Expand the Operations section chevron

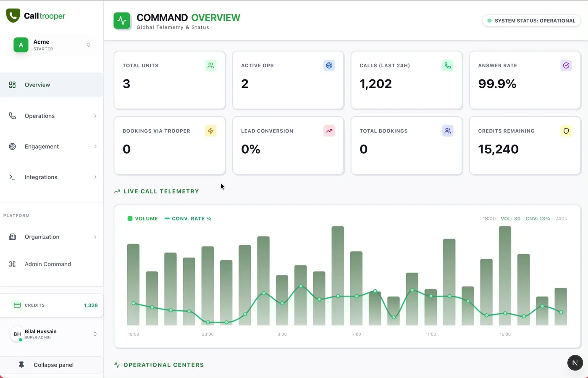(96, 115)
